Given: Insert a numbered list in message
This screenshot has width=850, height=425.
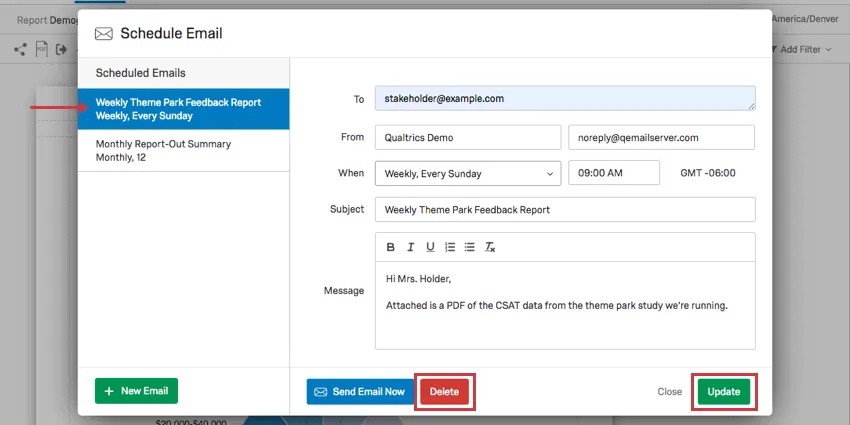Looking at the screenshot, I should point(450,247).
